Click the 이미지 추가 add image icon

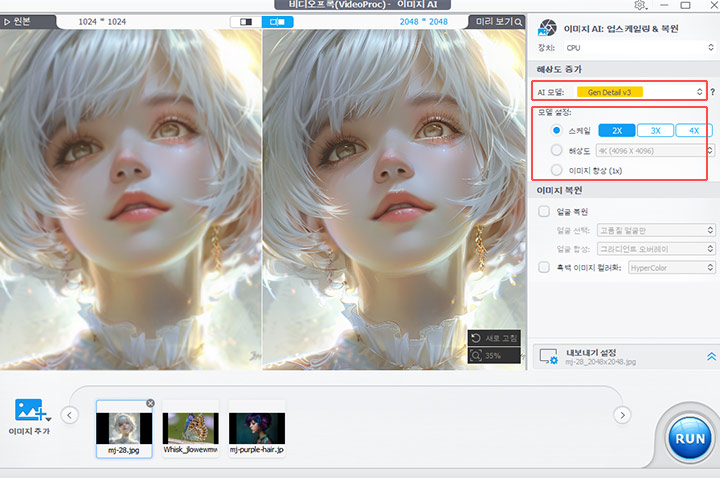(x=29, y=410)
